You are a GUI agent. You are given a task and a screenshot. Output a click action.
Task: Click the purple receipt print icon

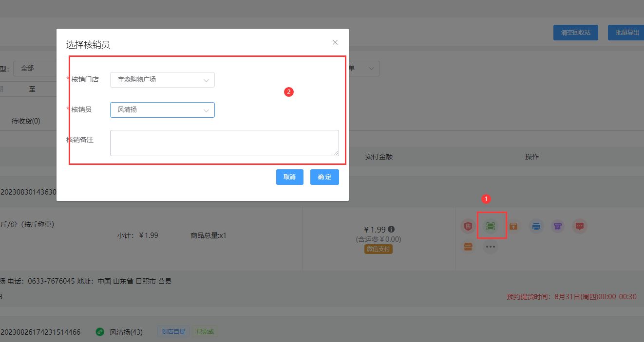(x=558, y=226)
